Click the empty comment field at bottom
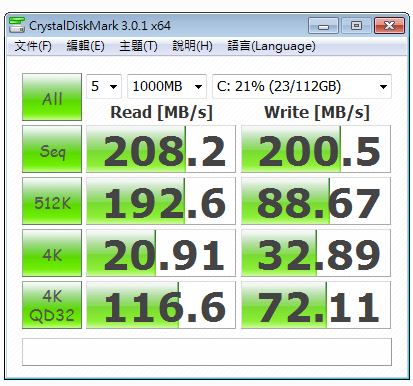Screen dimensions: 413x386 click(207, 352)
